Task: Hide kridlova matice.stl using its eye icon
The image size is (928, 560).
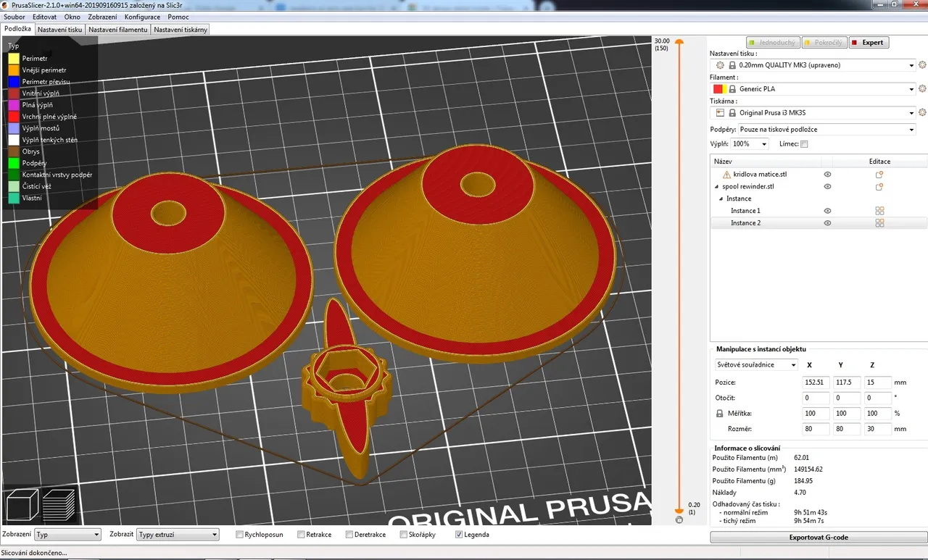Action: coord(827,175)
